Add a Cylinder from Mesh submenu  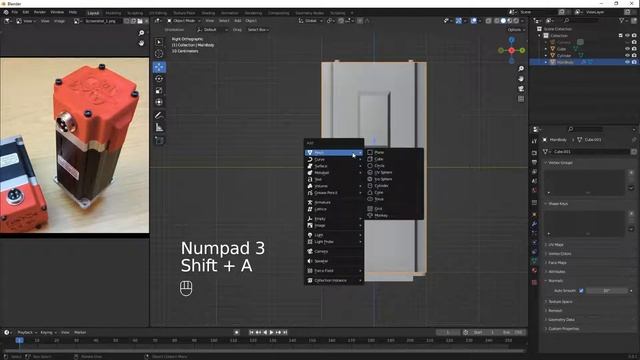click(x=393, y=186)
